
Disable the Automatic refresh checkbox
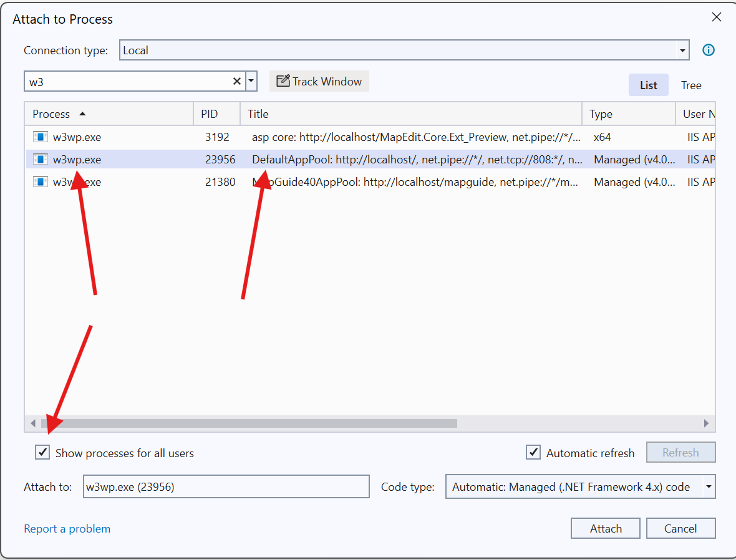(533, 453)
